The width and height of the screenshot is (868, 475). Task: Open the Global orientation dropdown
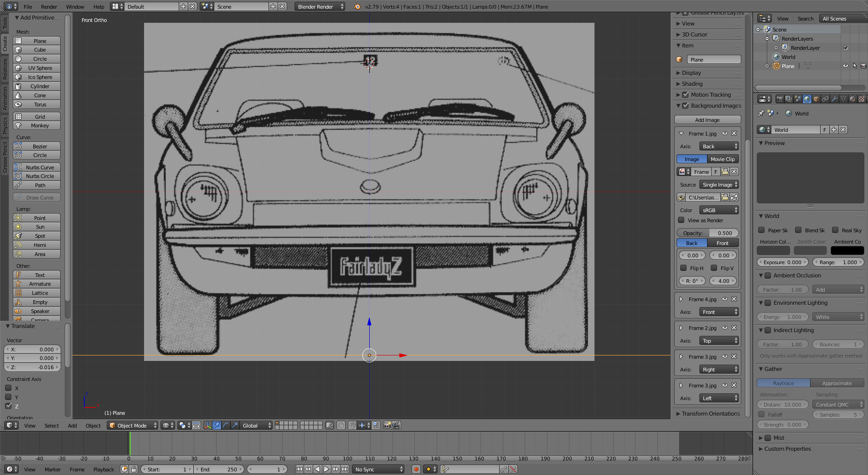click(257, 425)
